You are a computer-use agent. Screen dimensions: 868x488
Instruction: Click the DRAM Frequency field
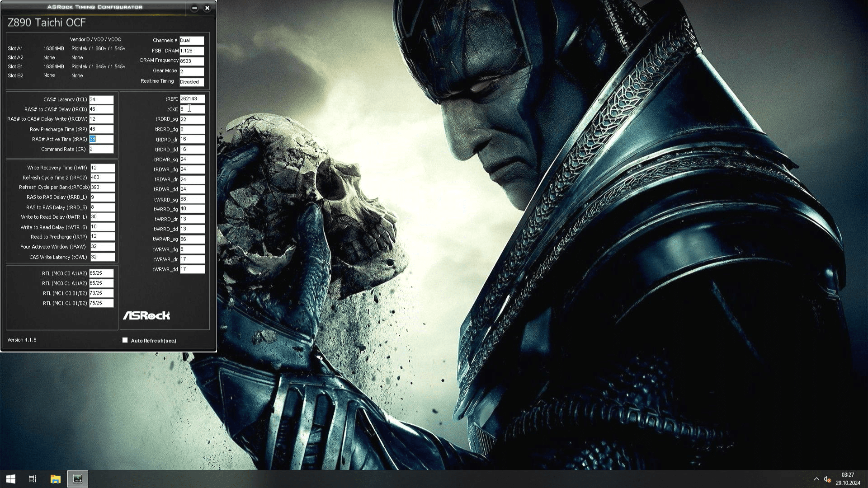point(192,61)
